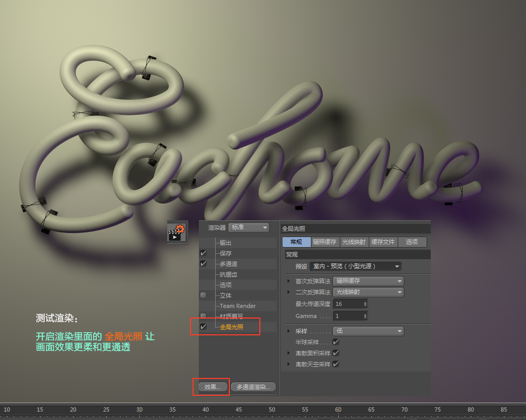The image size is (526, 420).
Task: Enable the 材质覆写 checkbox
Action: tap(203, 316)
